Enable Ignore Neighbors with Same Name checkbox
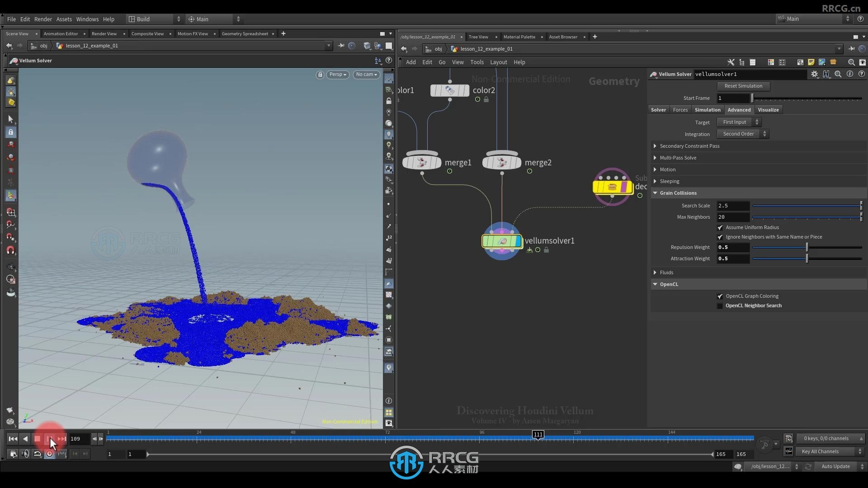The image size is (868, 488). pos(721,237)
